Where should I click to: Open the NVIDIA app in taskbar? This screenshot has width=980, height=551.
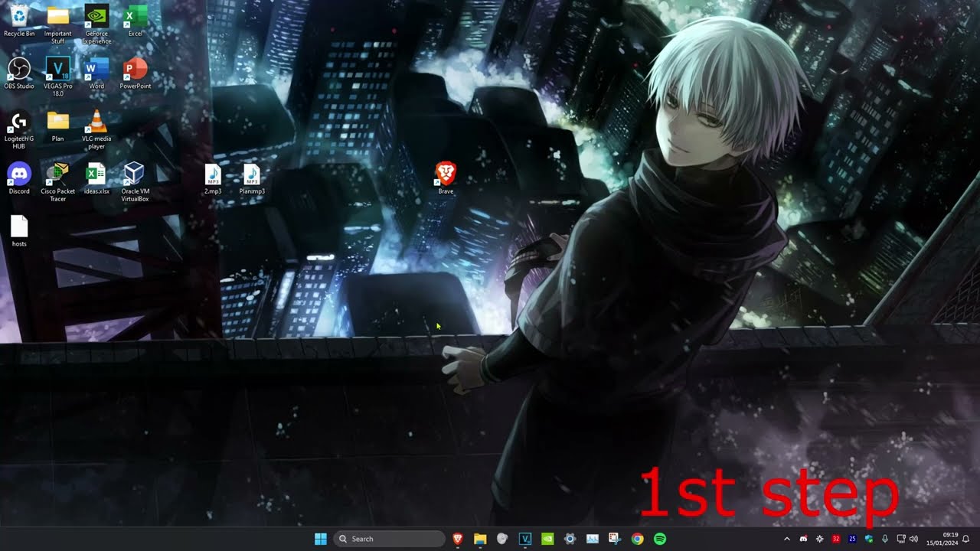(x=547, y=539)
